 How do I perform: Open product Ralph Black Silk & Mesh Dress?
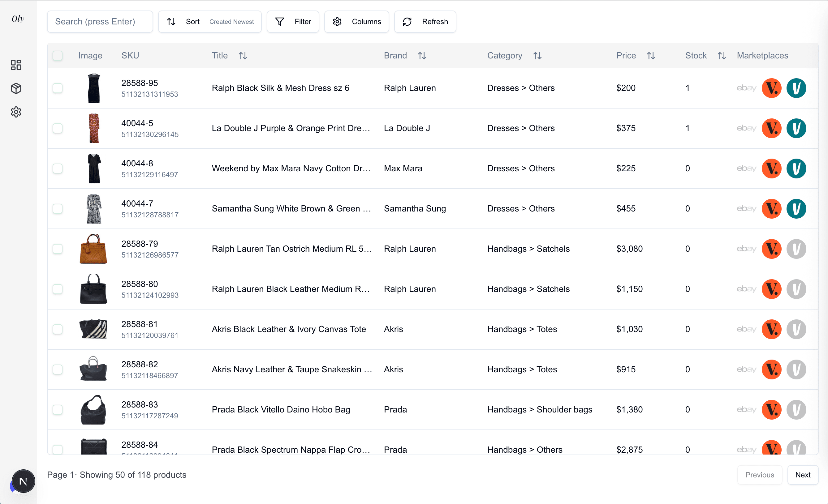pyautogui.click(x=280, y=88)
